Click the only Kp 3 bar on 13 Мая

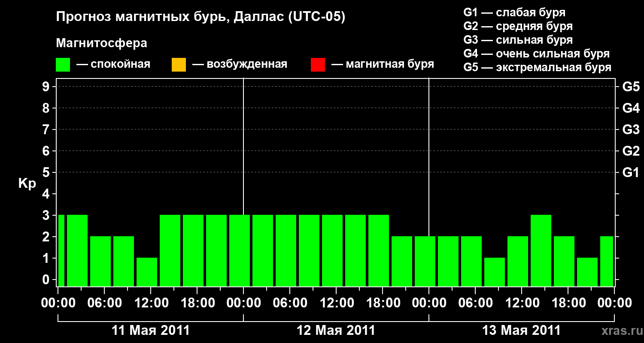[x=541, y=250]
